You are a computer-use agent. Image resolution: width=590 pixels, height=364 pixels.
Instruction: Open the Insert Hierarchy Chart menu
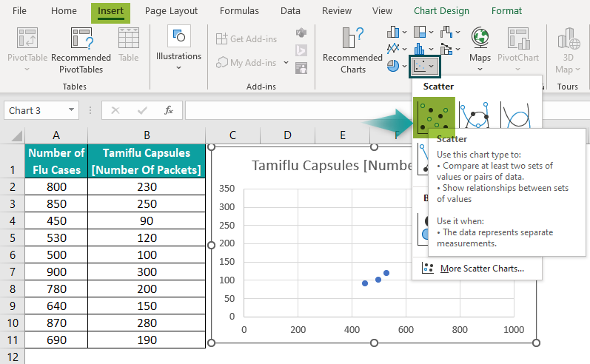coord(423,32)
